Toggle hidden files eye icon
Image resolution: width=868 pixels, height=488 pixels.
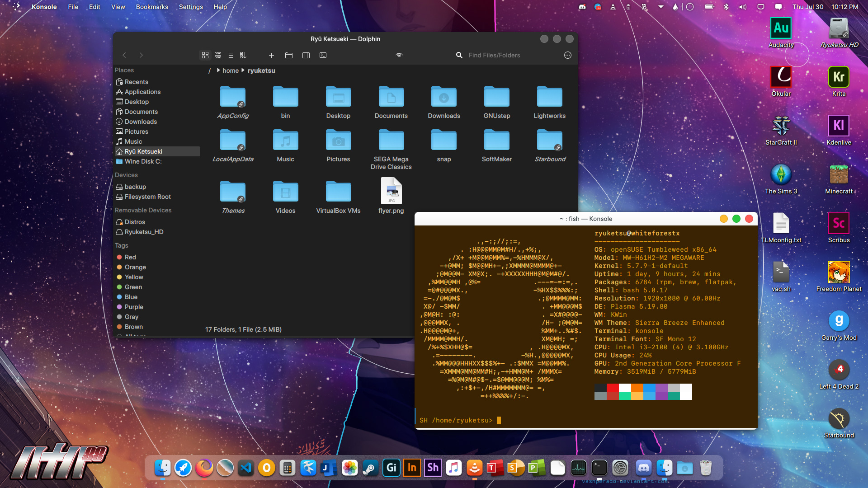click(399, 55)
